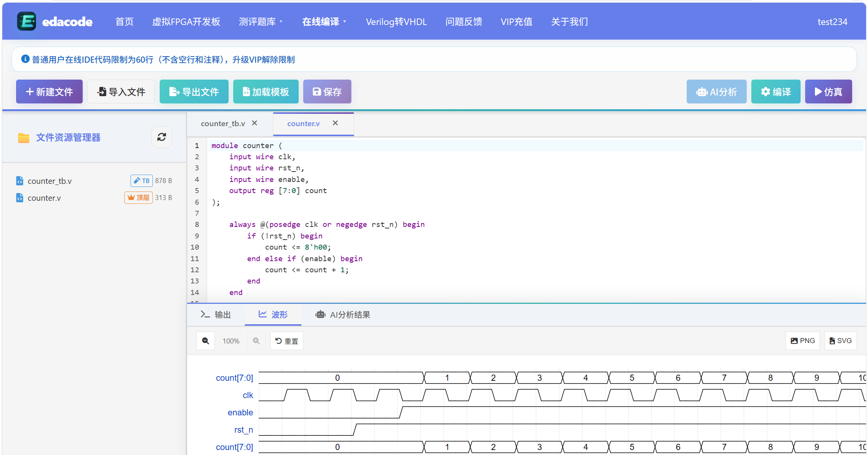The height and width of the screenshot is (455, 868).
Task: Open 关于我们 about page
Action: click(x=569, y=22)
